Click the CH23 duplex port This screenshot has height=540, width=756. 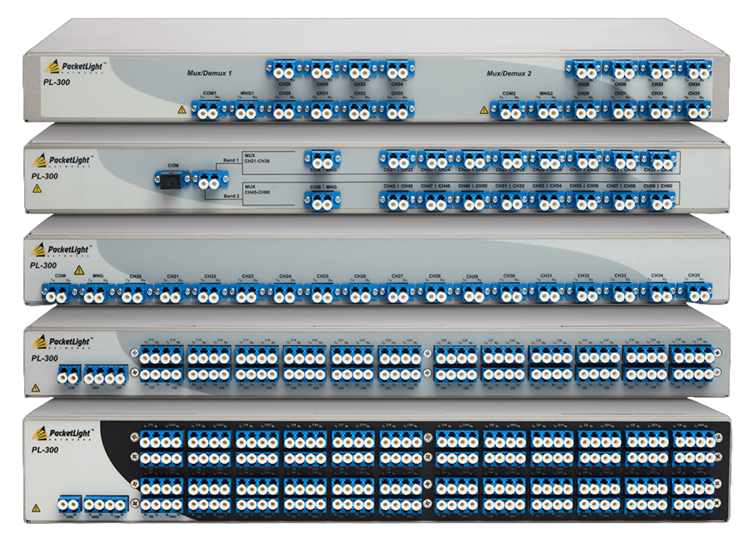tap(247, 293)
